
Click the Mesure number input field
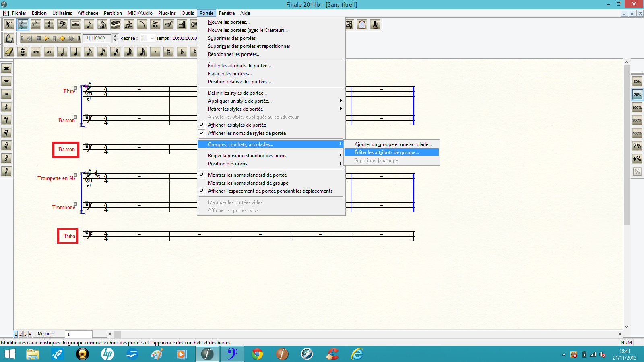coord(78,334)
